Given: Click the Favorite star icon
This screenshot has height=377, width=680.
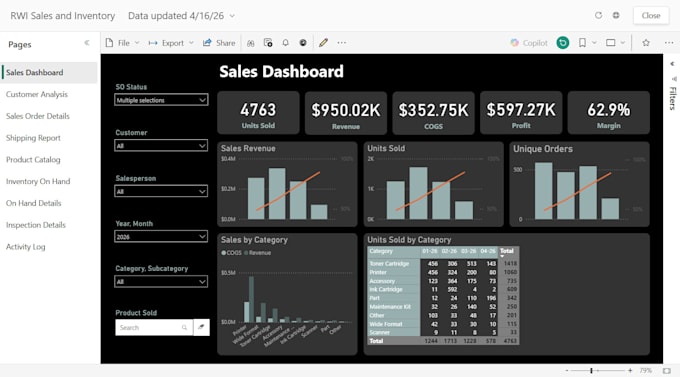Looking at the screenshot, I should coord(646,43).
